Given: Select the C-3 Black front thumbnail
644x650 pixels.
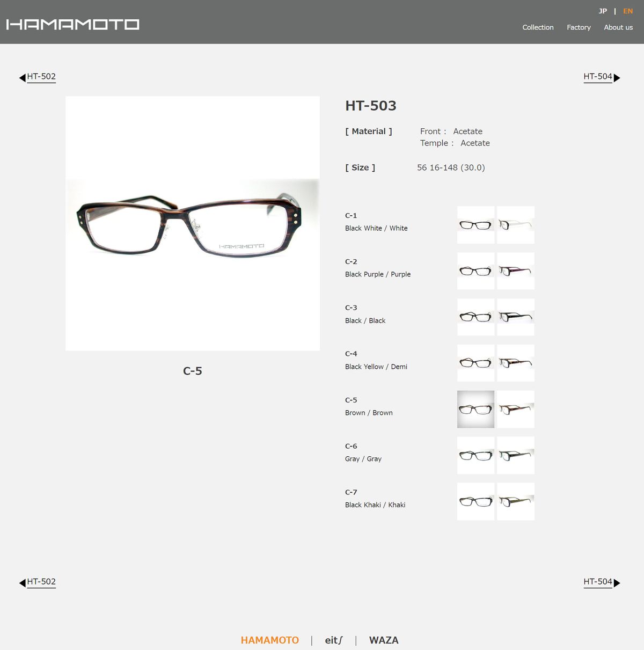Looking at the screenshot, I should [x=475, y=317].
